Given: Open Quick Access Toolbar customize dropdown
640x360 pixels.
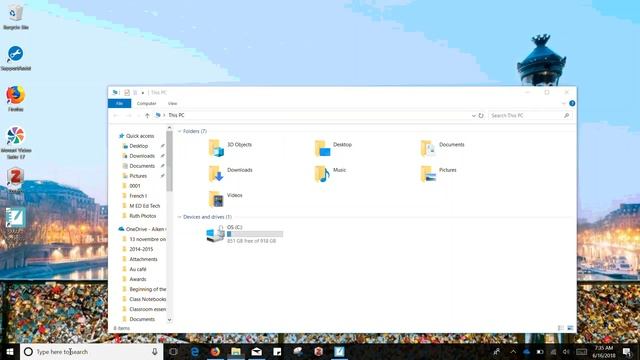Looking at the screenshot, I should coord(143,93).
